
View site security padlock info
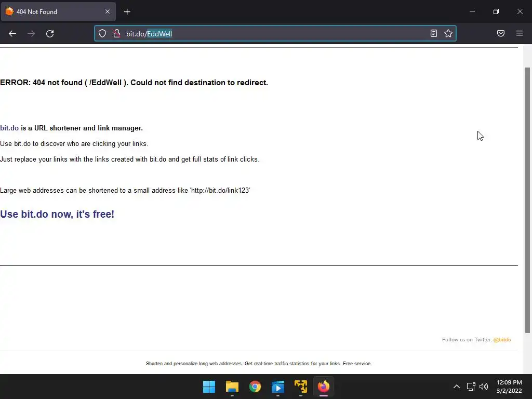117,33
